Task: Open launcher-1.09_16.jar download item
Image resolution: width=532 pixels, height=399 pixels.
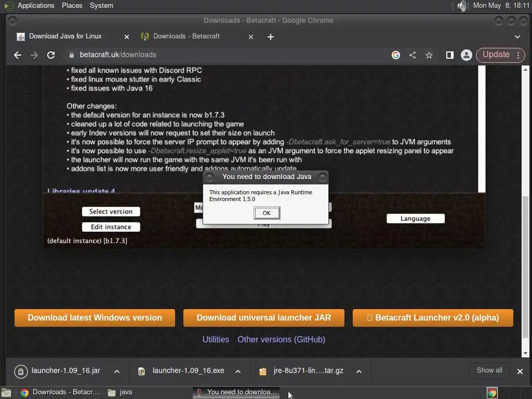Action: pos(66,371)
